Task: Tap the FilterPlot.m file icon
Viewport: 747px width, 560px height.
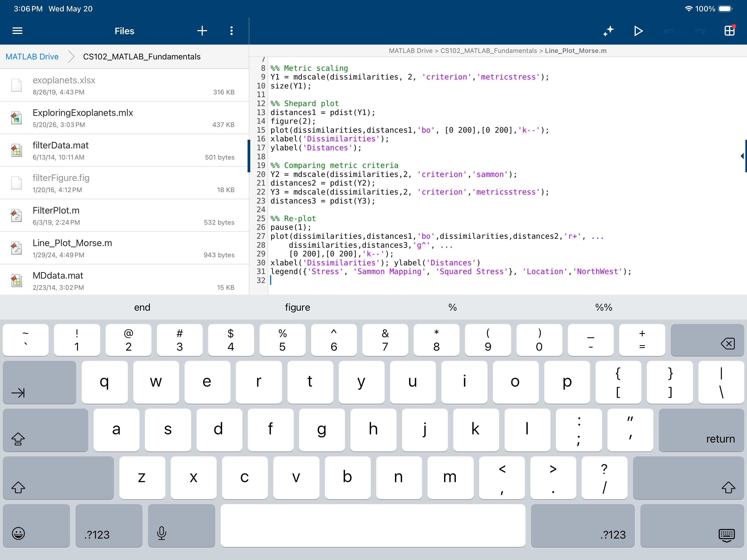Action: [16, 216]
